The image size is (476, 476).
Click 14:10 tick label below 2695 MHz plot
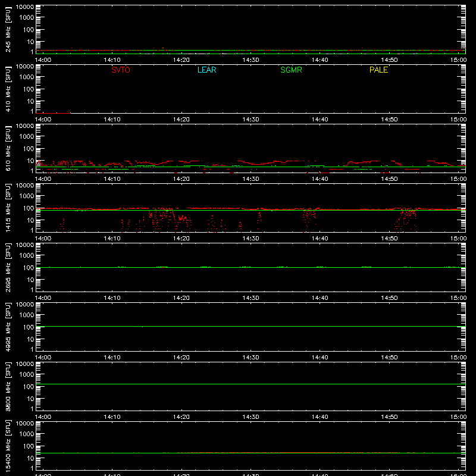[x=112, y=298]
